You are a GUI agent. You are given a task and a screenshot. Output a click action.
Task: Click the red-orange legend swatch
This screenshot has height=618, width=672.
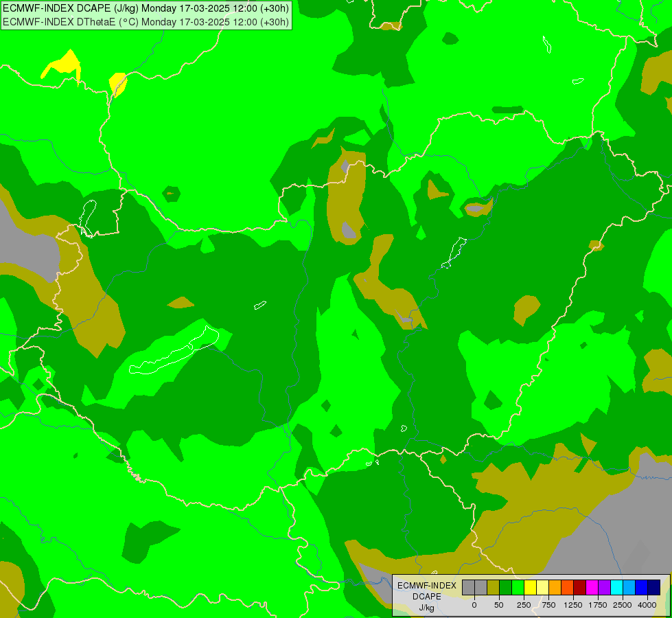[568, 587]
